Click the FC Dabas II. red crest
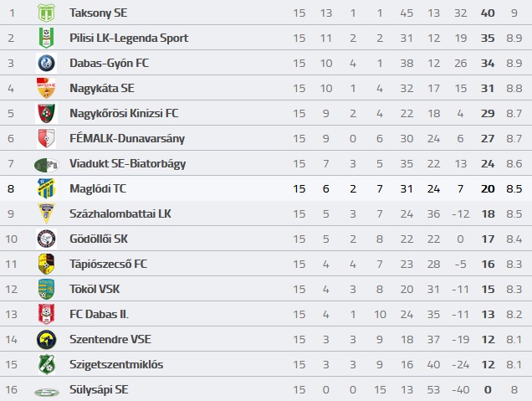 (46, 315)
